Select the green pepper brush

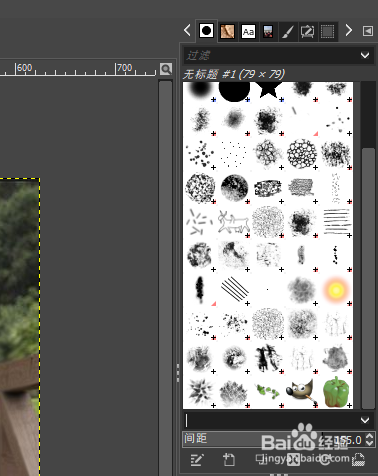336,392
